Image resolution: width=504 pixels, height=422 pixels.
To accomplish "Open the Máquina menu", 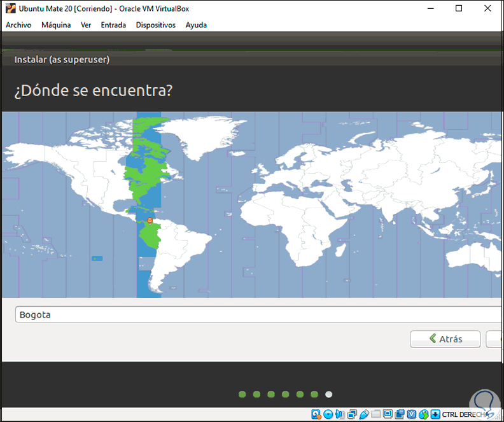I will click(x=56, y=25).
